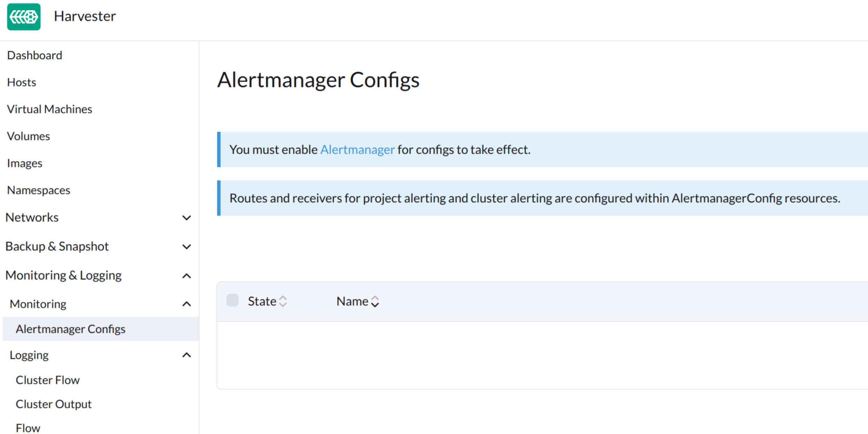Screen dimensions: 868x434
Task: Open Cluster Output under Logging
Action: pyautogui.click(x=54, y=404)
